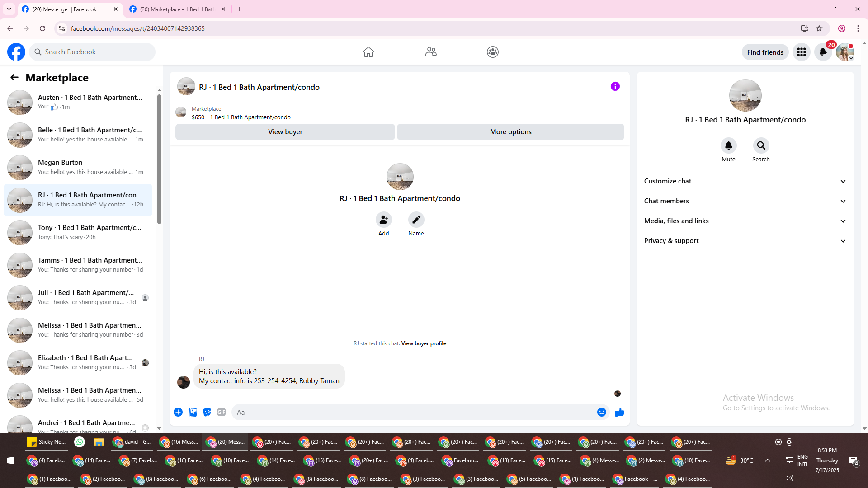The height and width of the screenshot is (488, 868).
Task: Open more actions plus icon in composer
Action: coord(178,412)
